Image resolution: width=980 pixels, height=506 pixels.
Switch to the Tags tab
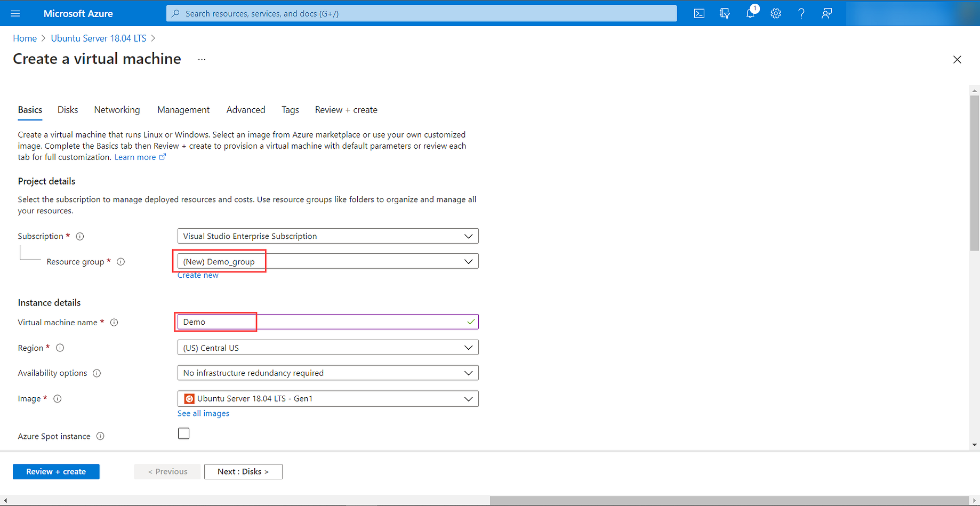290,110
